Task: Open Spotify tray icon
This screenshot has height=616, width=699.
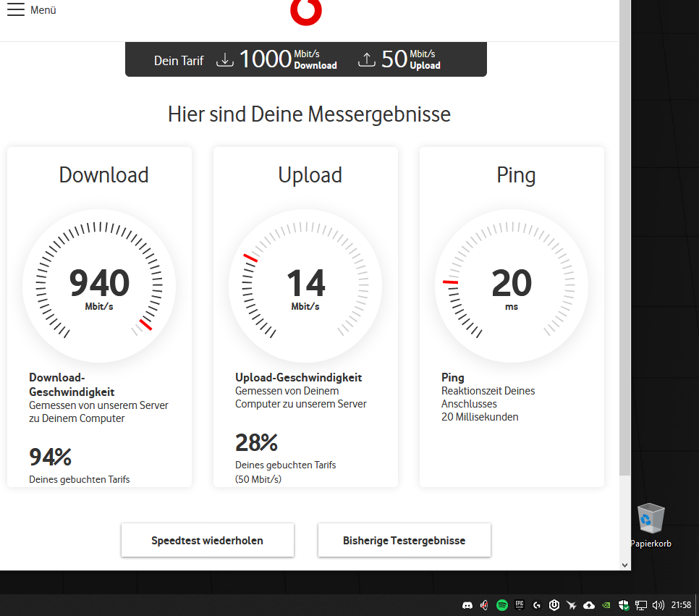Action: [502, 605]
